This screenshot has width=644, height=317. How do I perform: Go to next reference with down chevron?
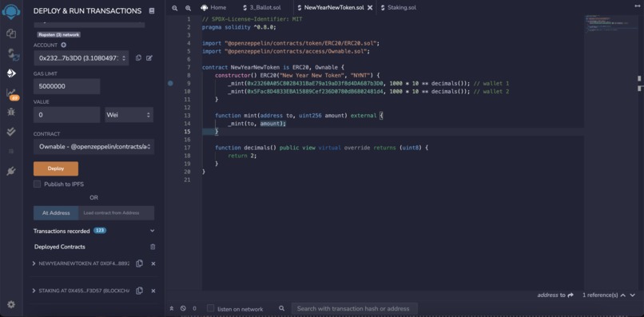pyautogui.click(x=633, y=295)
